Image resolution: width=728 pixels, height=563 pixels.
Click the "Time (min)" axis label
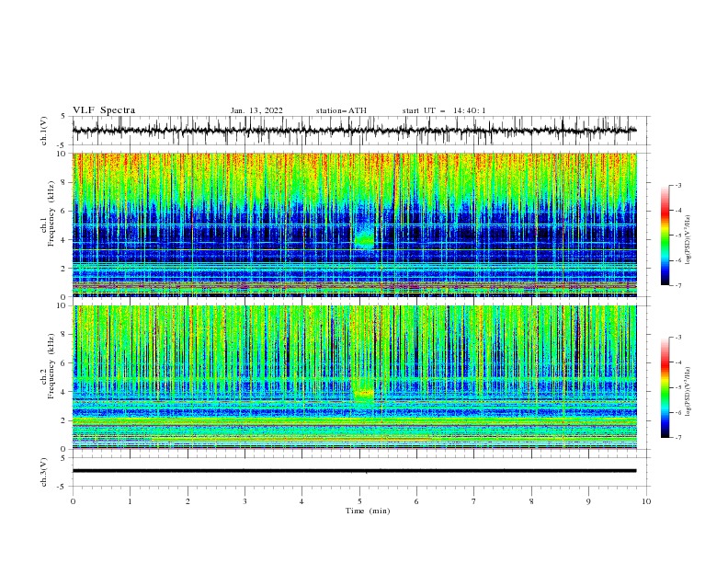(368, 511)
